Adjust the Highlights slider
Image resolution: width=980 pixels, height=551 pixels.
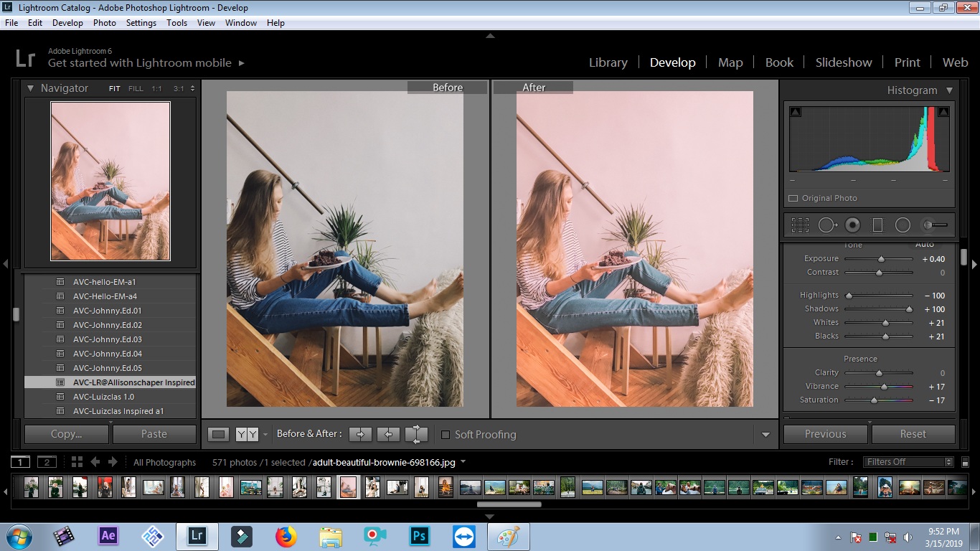coord(849,296)
